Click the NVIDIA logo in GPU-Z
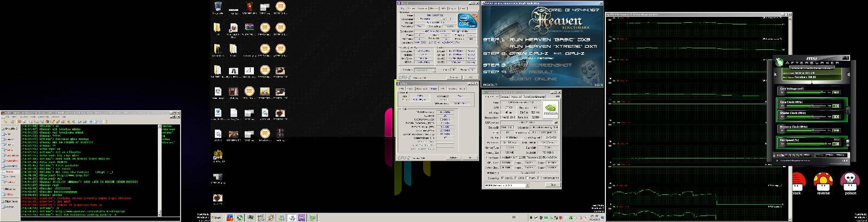Screen dimensions: 868x222 click(551, 109)
